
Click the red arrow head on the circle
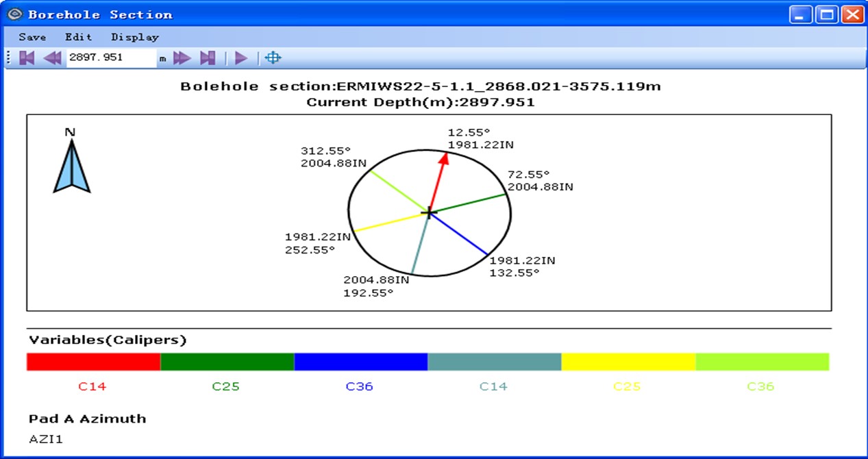[x=445, y=158]
